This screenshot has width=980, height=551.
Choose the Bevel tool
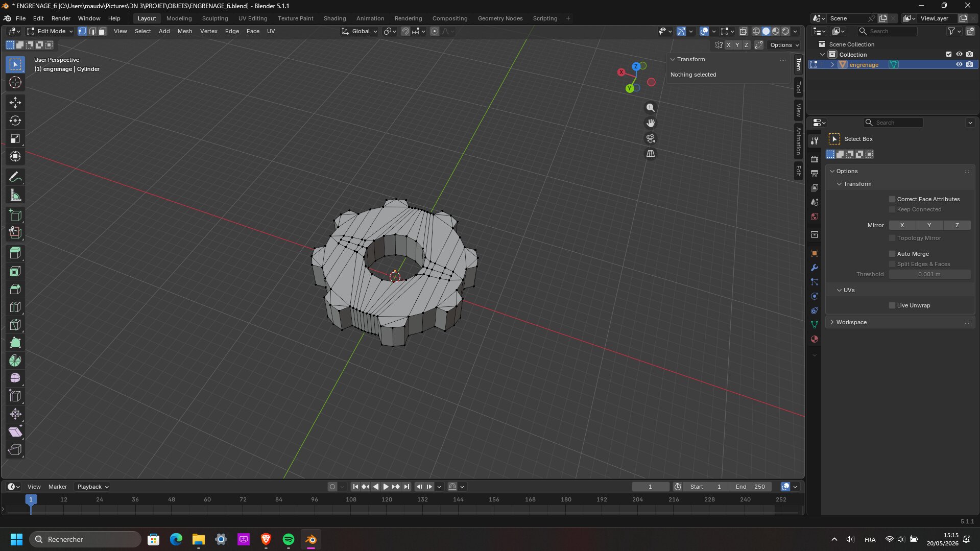click(15, 289)
